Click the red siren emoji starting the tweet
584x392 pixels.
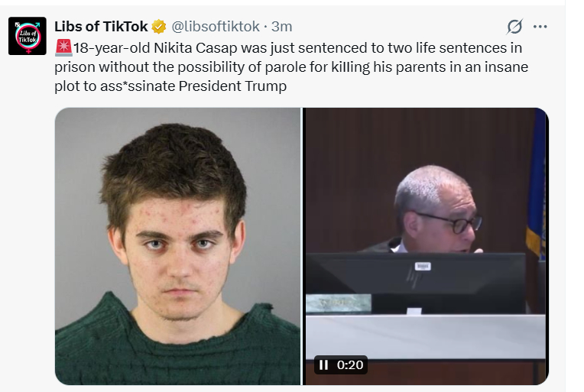click(x=63, y=47)
